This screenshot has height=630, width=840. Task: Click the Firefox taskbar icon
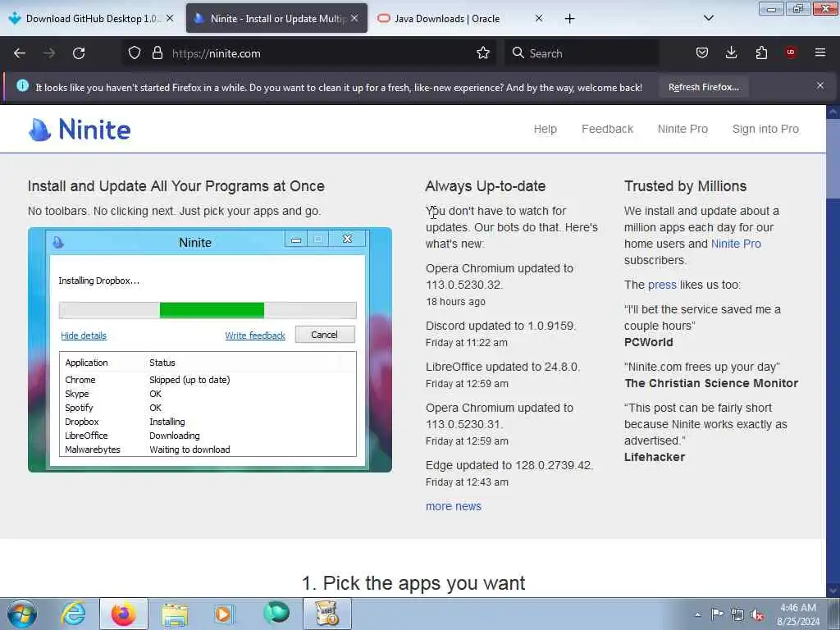[x=123, y=614]
